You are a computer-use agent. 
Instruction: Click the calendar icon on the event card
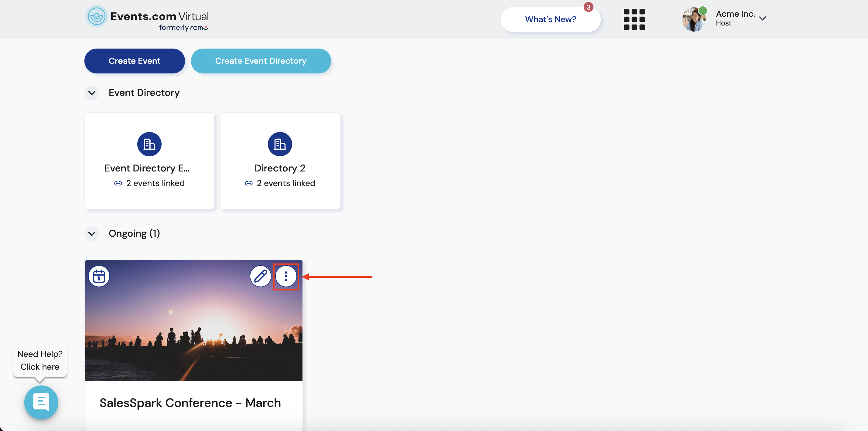[x=99, y=276]
